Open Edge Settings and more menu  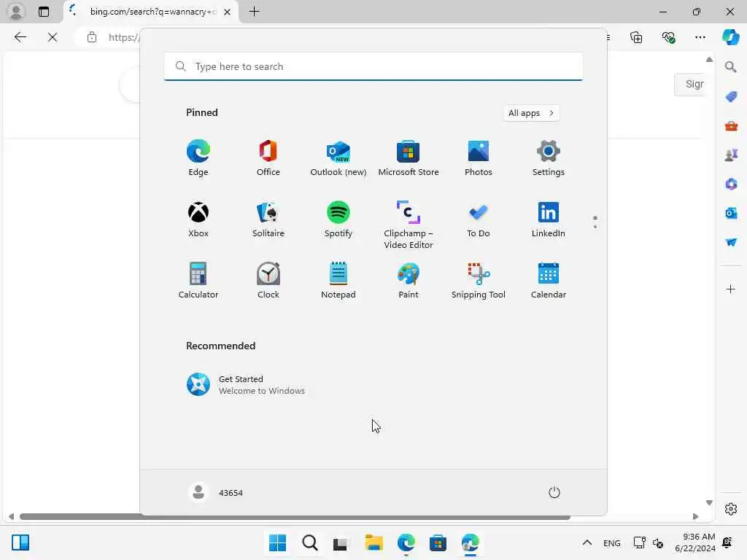click(x=700, y=37)
